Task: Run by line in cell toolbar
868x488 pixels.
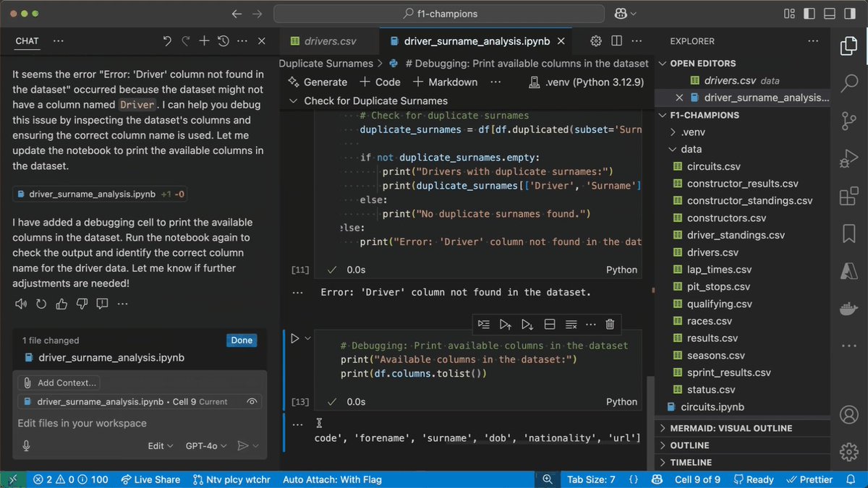Action: click(x=484, y=324)
